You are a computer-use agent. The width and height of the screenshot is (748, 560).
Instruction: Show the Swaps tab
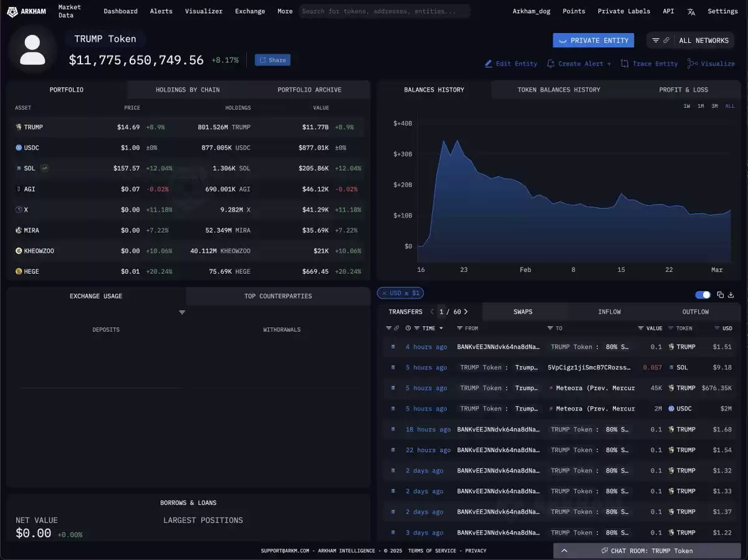tap(523, 312)
